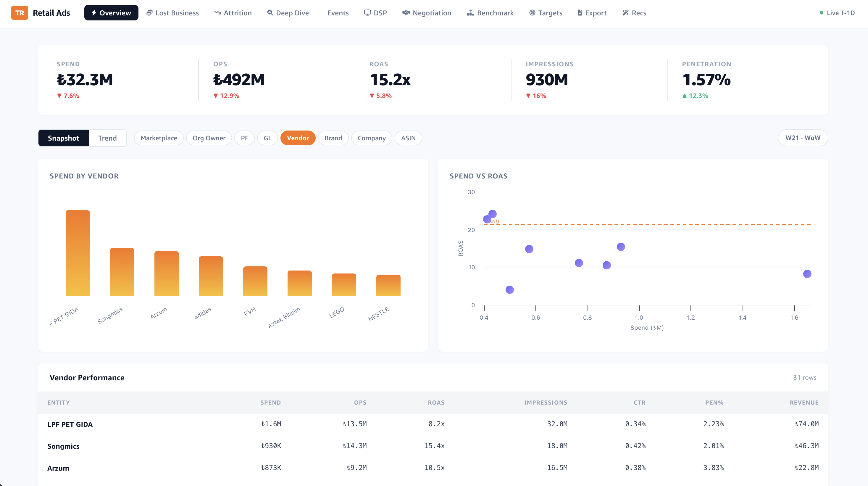Open the Negotiation tab
This screenshot has height=486, width=868.
pyautogui.click(x=427, y=13)
